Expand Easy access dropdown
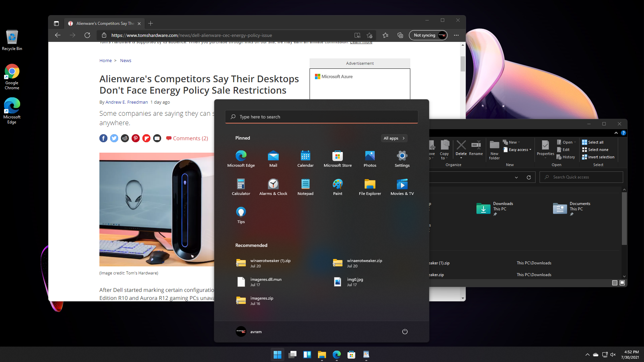 (517, 150)
